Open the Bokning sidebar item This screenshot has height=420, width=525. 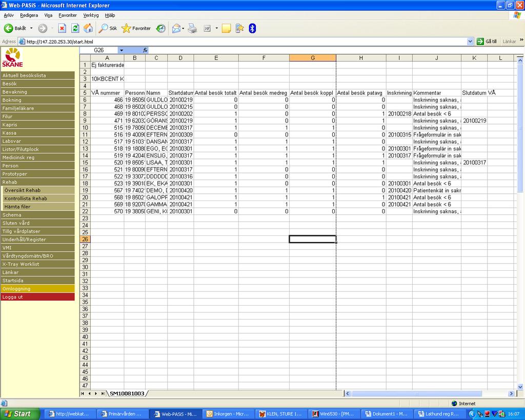pyautogui.click(x=37, y=100)
